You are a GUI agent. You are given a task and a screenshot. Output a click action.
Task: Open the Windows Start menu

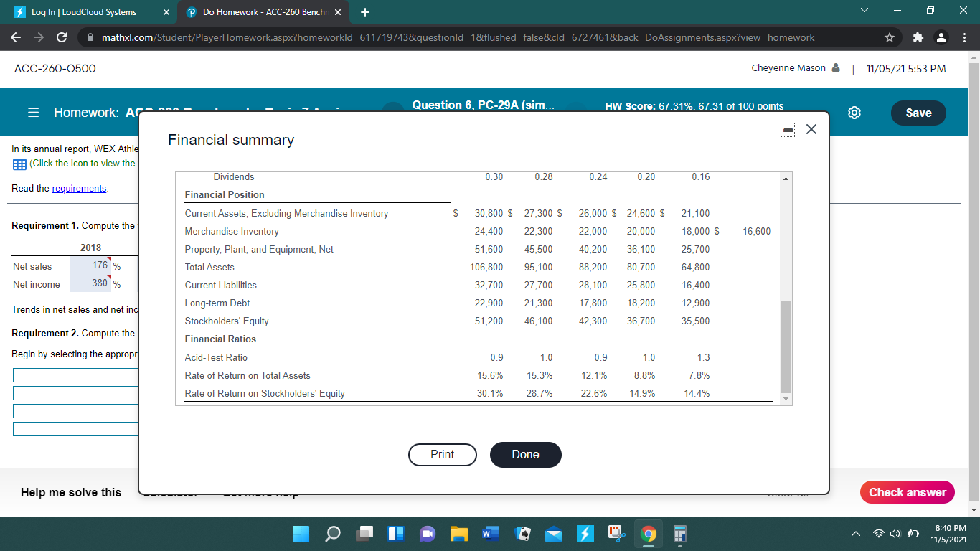click(x=301, y=534)
